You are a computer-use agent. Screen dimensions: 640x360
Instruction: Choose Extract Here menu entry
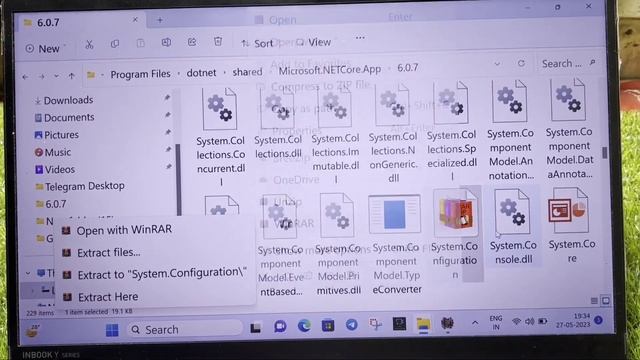(x=100, y=297)
